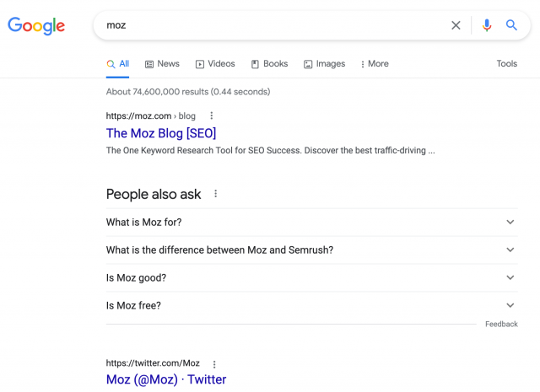The image size is (540, 392).
Task: Expand the "Is Moz free?" question
Action: (311, 306)
